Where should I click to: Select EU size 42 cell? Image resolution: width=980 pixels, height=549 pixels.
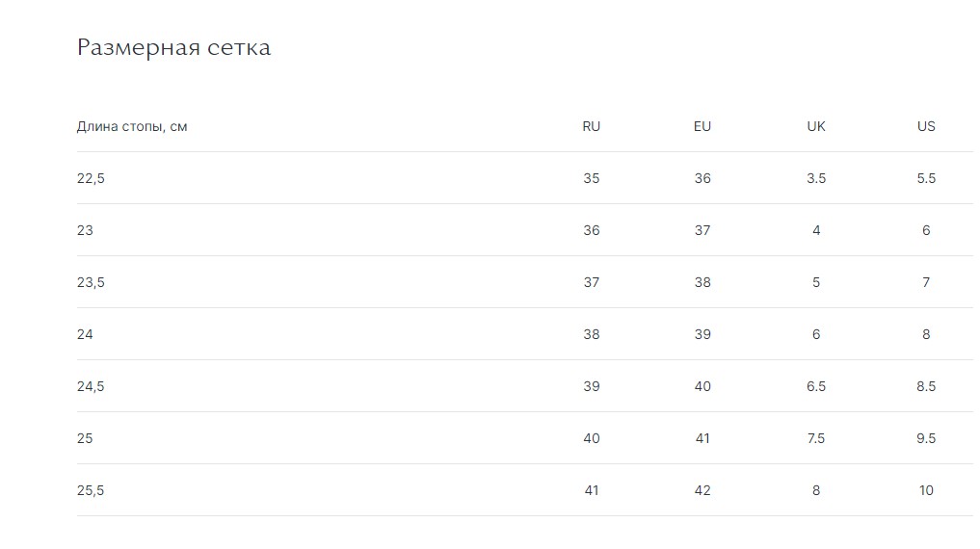(702, 490)
